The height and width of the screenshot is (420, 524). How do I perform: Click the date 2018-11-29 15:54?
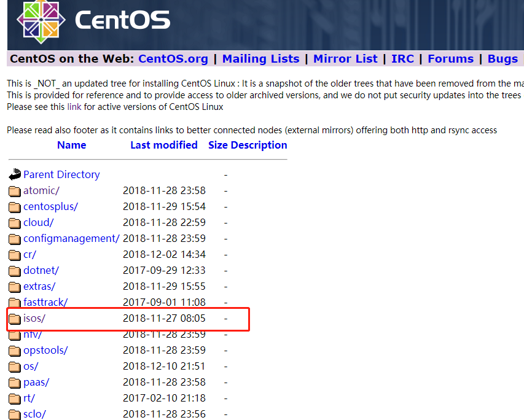coord(164,206)
